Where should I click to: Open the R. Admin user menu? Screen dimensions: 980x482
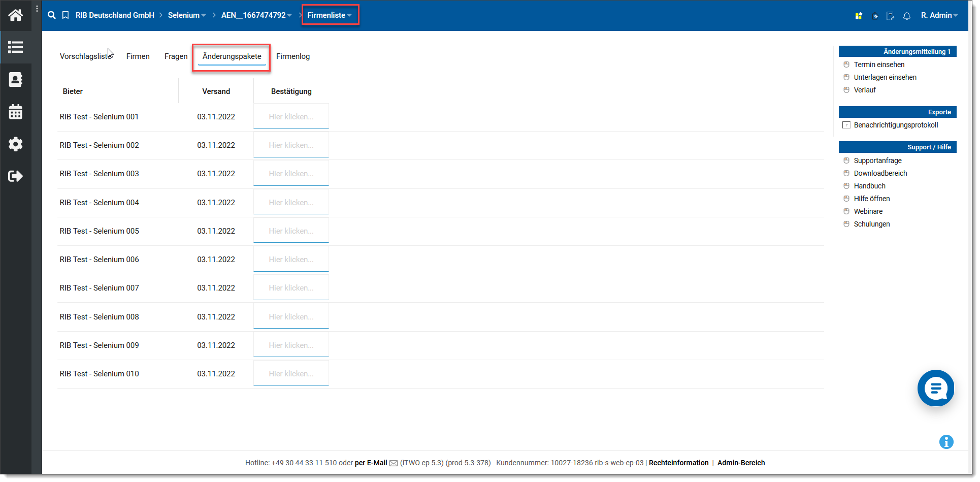[939, 15]
